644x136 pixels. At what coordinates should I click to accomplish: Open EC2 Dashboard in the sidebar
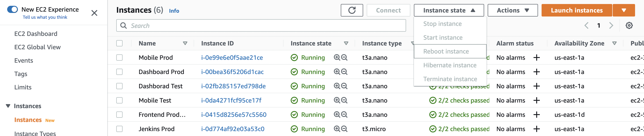click(x=36, y=34)
